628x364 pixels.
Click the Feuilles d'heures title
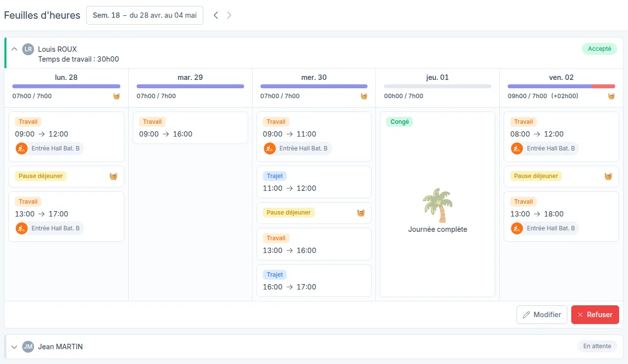point(42,15)
